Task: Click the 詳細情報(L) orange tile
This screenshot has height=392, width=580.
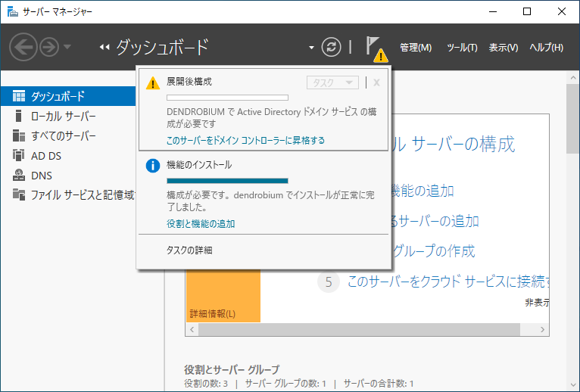Action: [223, 296]
